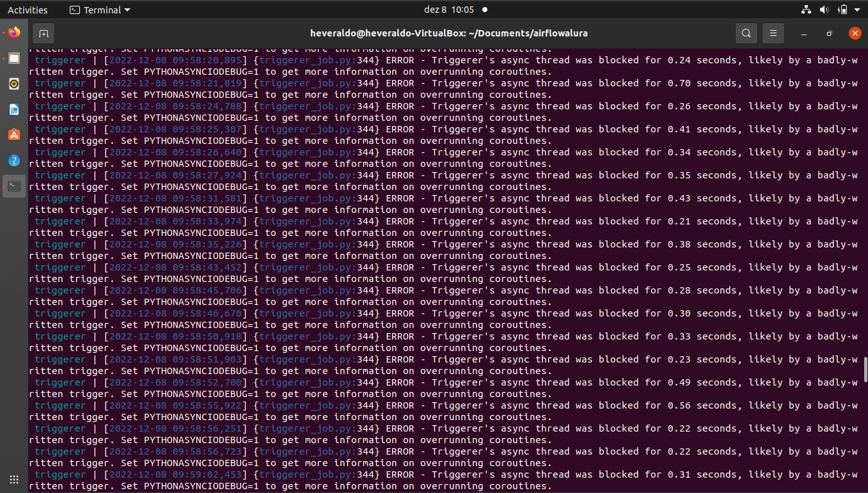The width and height of the screenshot is (868, 493).
Task: Click timestamp 2022-12-08 09:58:31,581
Action: click(175, 198)
